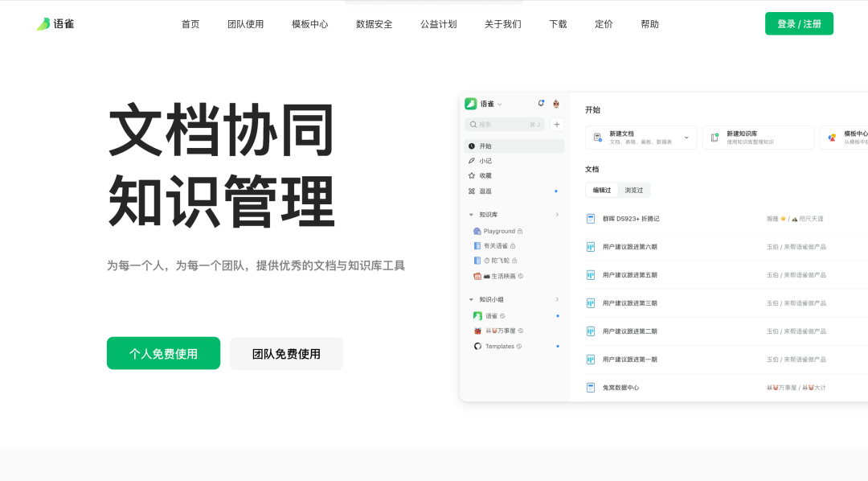Go to 模板中心 in the top navigation

coord(310,24)
